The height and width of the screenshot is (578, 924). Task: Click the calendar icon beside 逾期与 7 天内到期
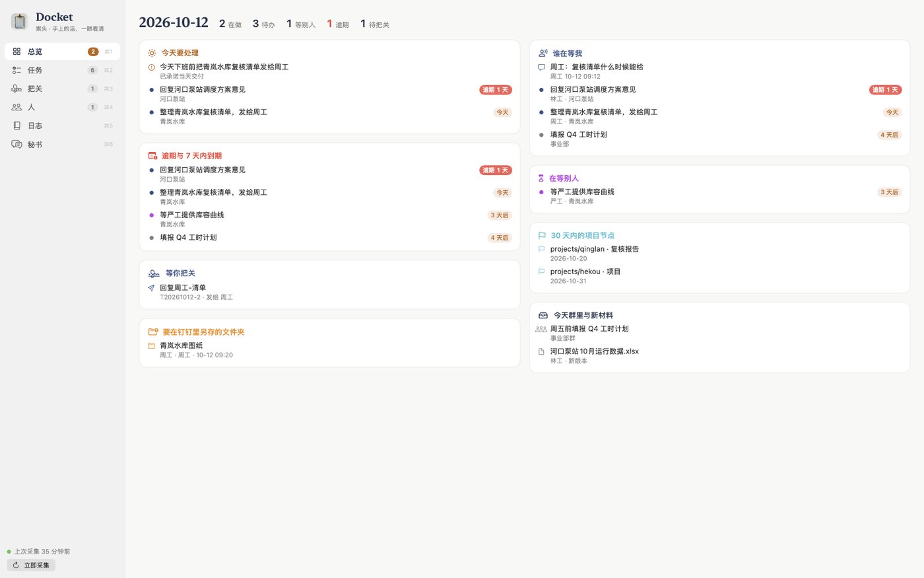point(152,156)
